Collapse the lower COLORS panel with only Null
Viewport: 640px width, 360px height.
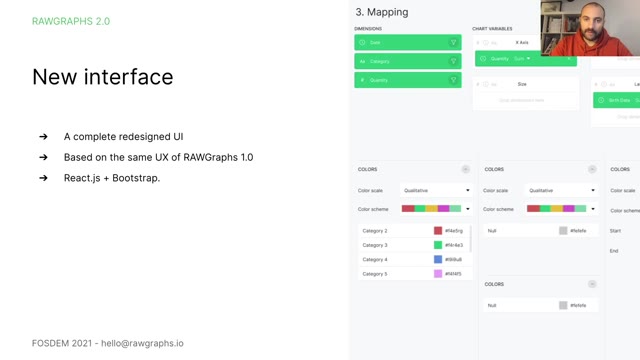pyautogui.click(x=592, y=284)
